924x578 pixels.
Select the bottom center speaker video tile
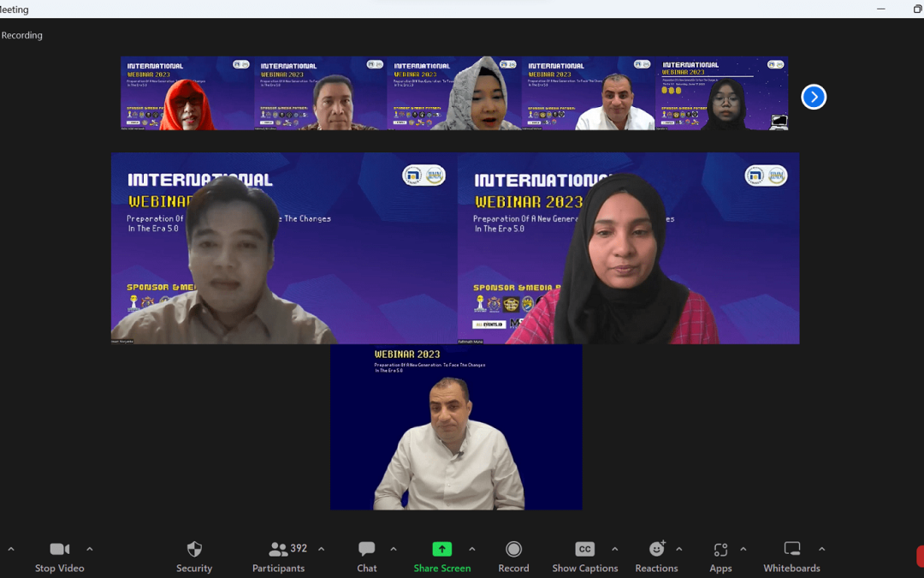click(x=456, y=427)
